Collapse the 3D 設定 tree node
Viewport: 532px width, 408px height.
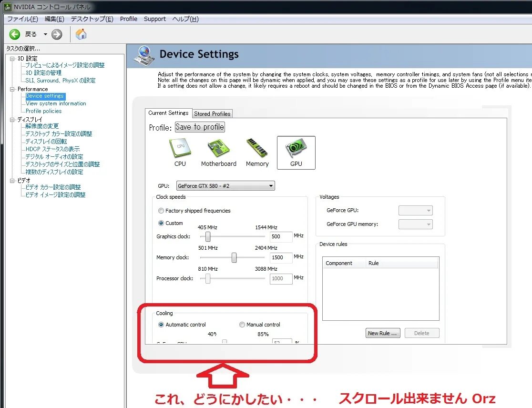[x=12, y=59]
